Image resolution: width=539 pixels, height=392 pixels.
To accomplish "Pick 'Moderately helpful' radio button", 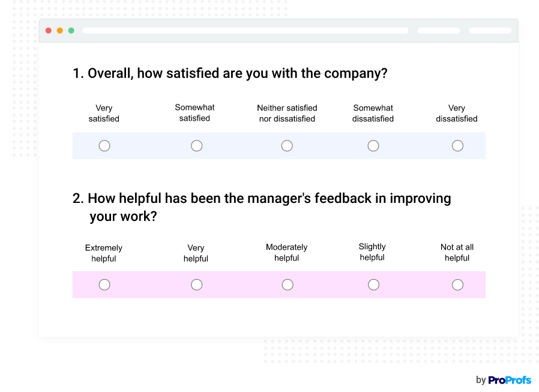I will (x=288, y=285).
